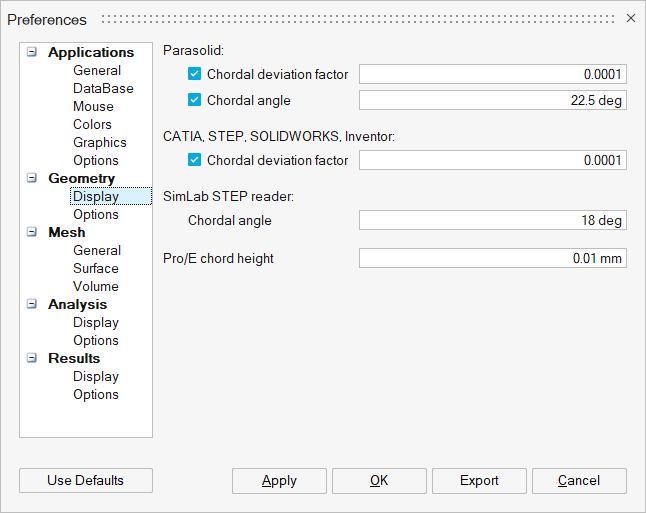Click Parasolid Chordal angle value field

point(492,100)
